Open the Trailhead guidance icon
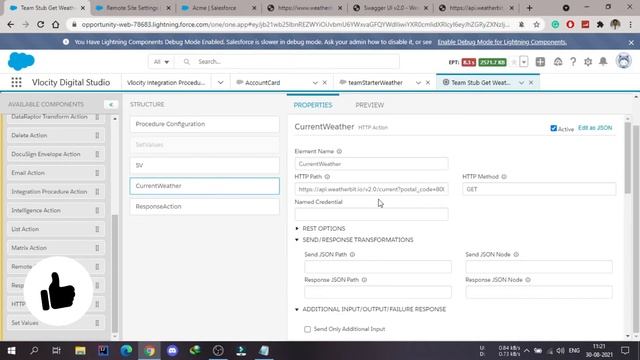Image resolution: width=640 pixels, height=360 pixels. click(x=558, y=62)
